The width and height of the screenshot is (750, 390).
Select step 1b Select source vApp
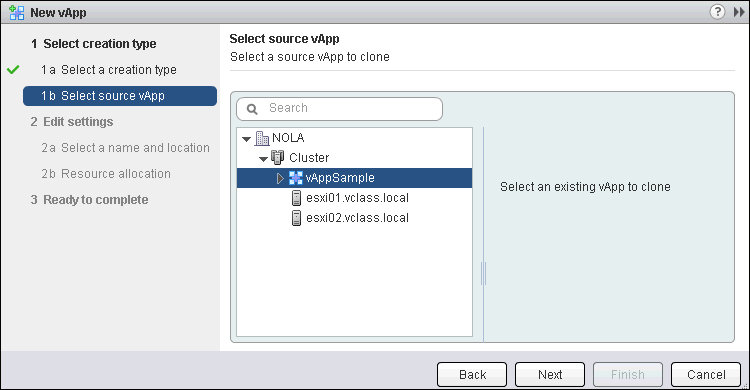point(120,96)
